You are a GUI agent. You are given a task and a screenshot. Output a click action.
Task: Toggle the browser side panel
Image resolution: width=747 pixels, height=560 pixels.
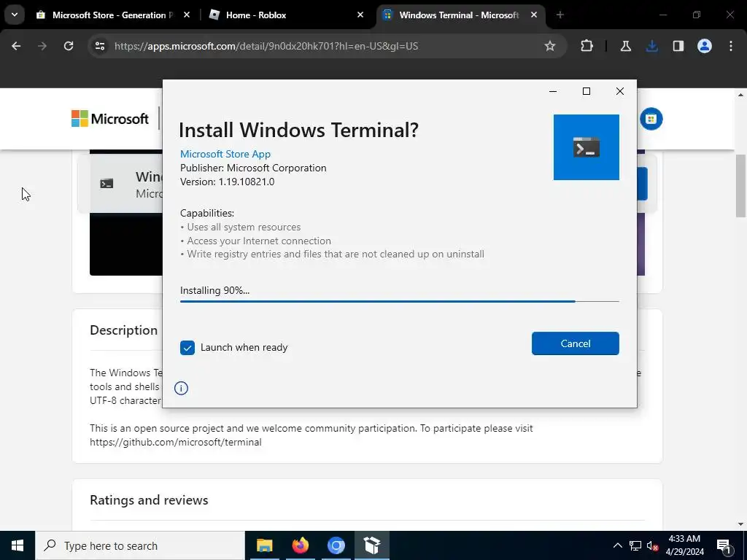(x=678, y=46)
